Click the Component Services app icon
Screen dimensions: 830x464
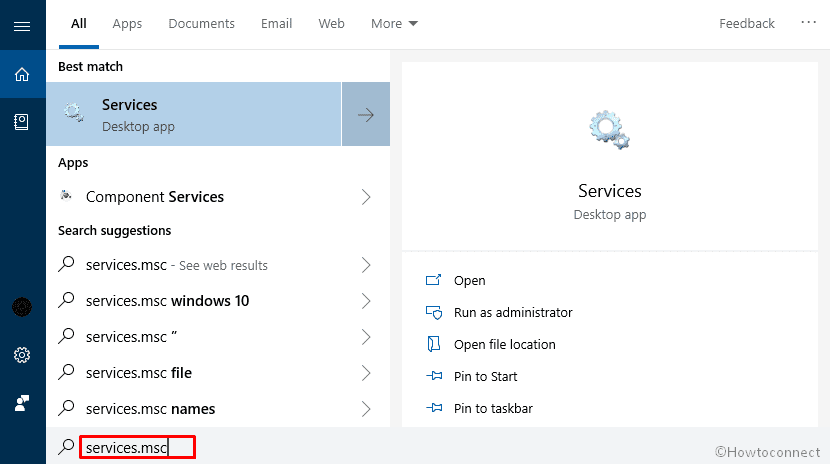[x=66, y=196]
